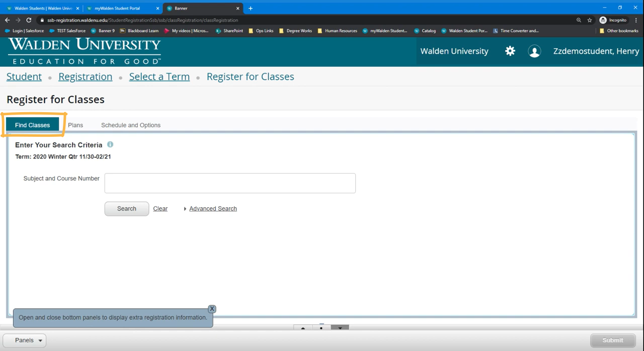
Task: Open the Banner 9 bookmark
Action: click(103, 31)
